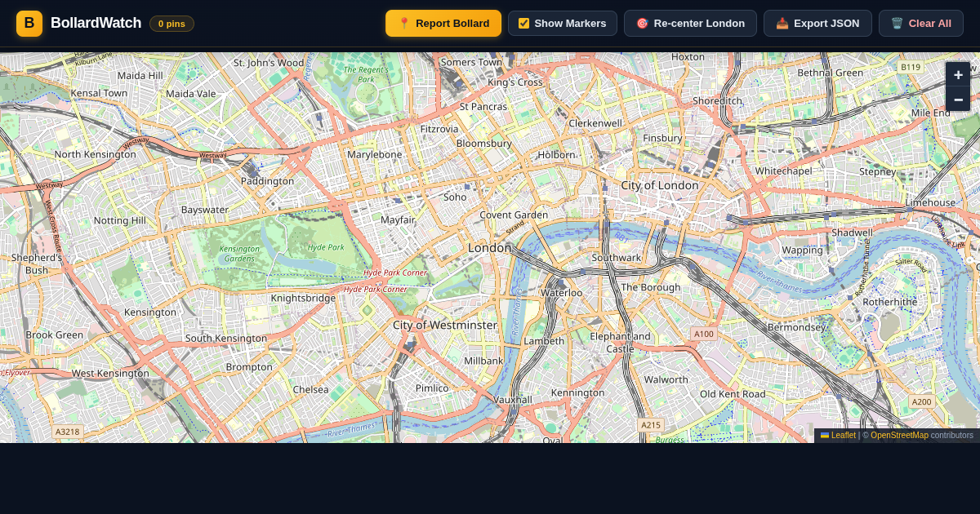Viewport: 980px width, 514px height.
Task: Click the 'Whitechapel' map label
Action: pyautogui.click(x=784, y=171)
